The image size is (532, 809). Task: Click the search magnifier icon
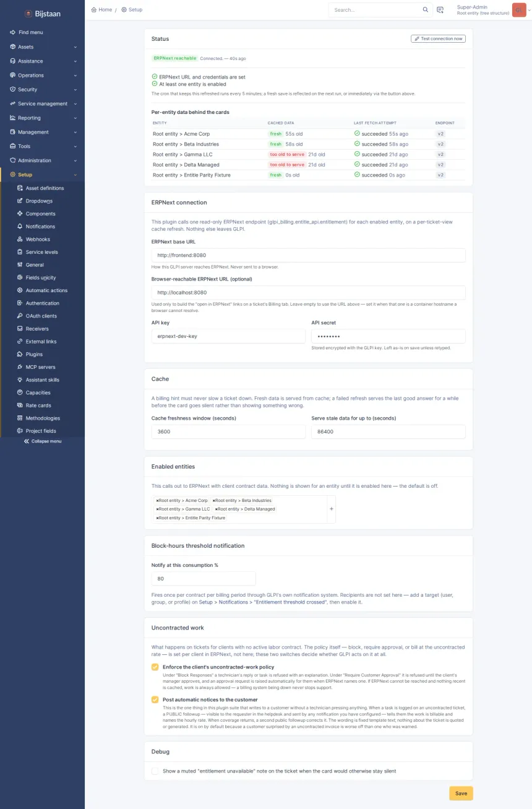pos(425,10)
